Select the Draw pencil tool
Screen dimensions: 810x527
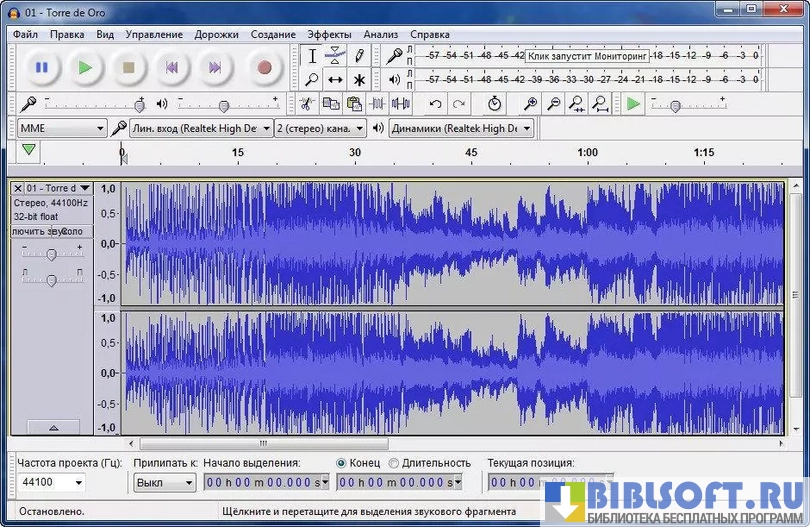click(x=359, y=56)
